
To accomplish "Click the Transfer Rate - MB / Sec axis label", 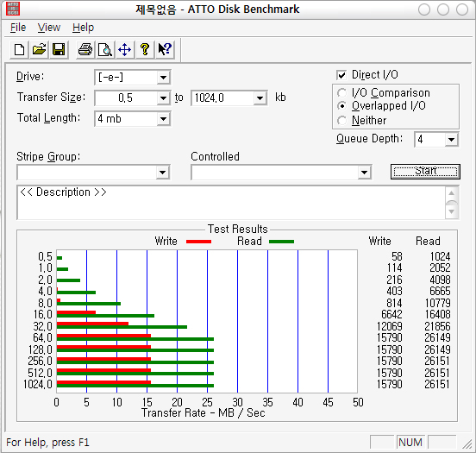I will (x=204, y=413).
